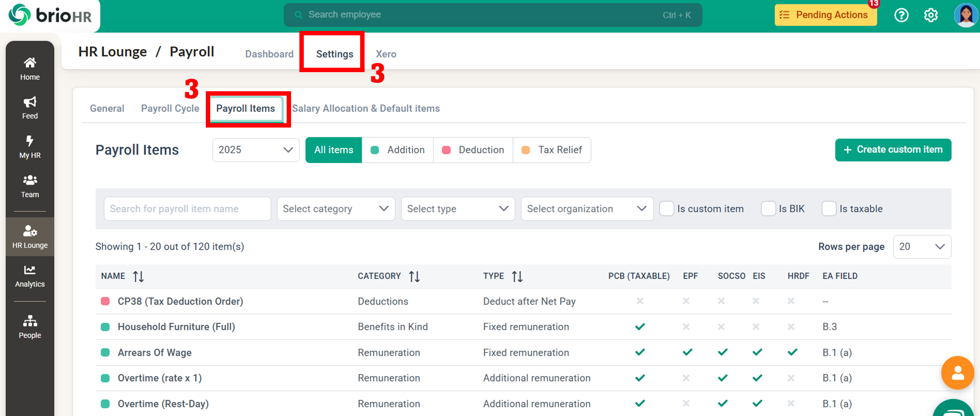Click B.3 EA field value
This screenshot has height=416, width=980.
click(x=830, y=327)
